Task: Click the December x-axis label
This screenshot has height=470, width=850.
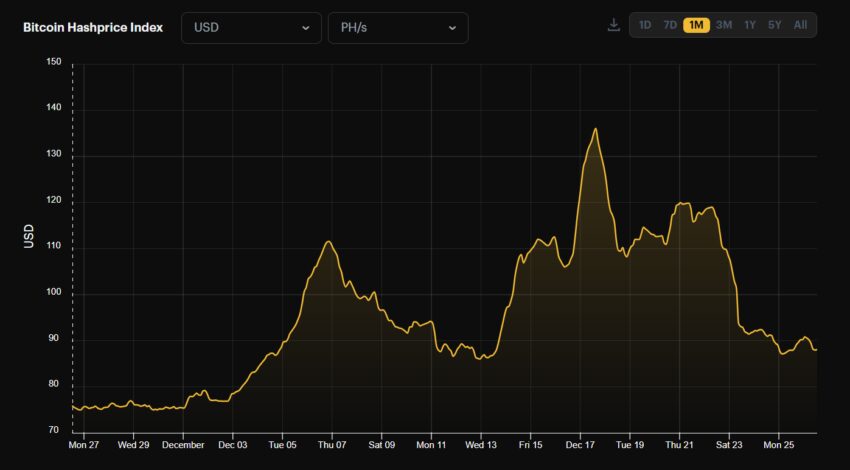Action: (x=183, y=445)
